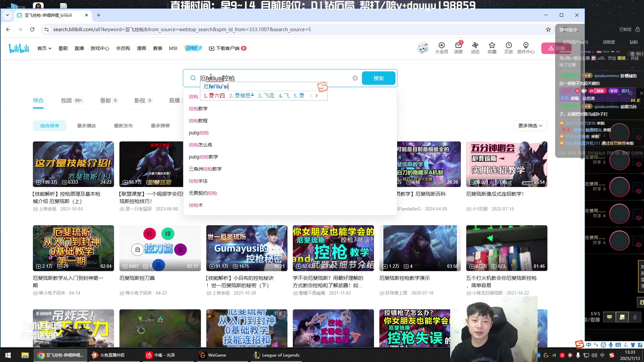Open 游戏中心 in the top navigation

100,48
